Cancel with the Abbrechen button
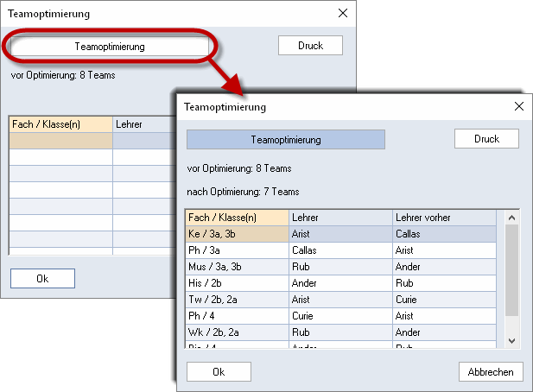This screenshot has width=533, height=392. point(491,371)
